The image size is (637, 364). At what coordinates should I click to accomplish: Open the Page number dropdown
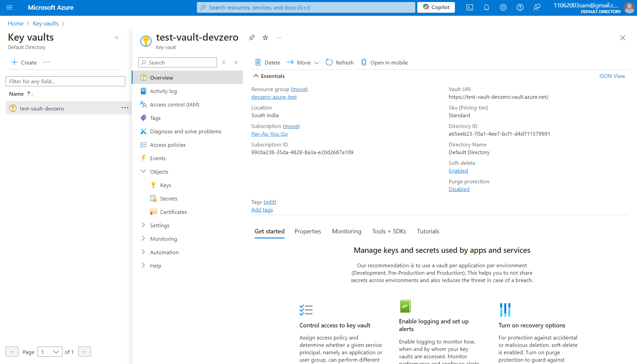point(50,352)
